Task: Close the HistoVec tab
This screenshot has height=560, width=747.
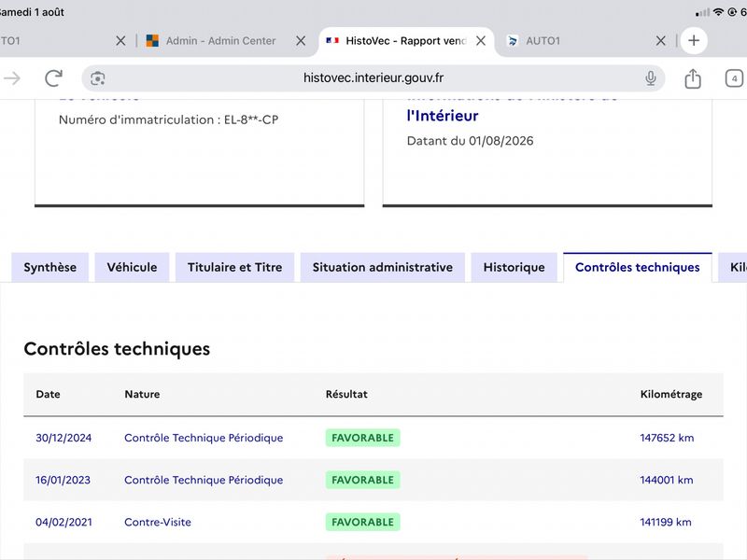Action: 481,41
